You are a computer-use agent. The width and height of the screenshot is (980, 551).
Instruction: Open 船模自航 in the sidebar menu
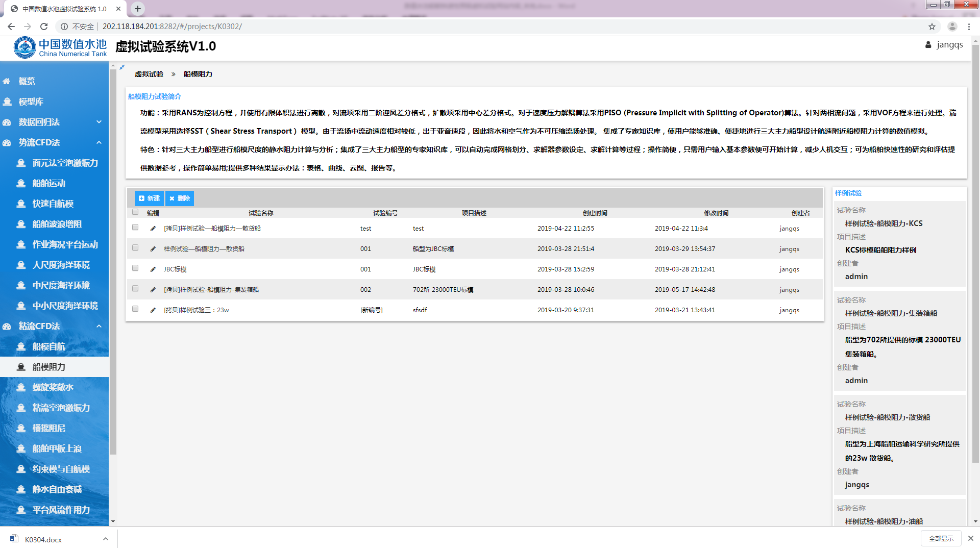pyautogui.click(x=48, y=347)
